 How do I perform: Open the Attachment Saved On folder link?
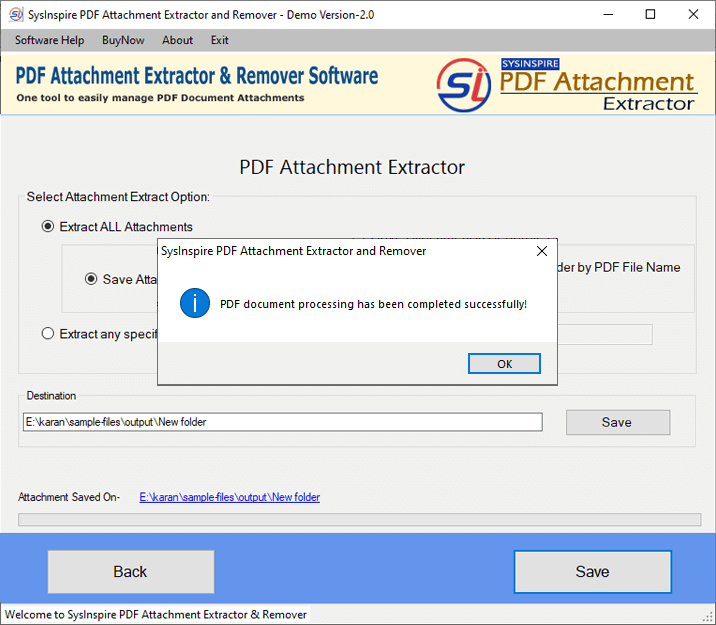(230, 497)
